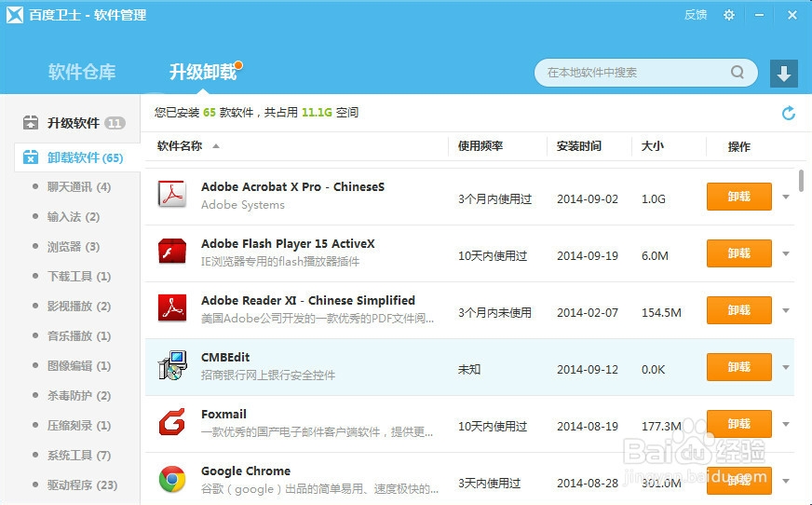
Task: Uninstall Foxmail
Action: point(739,424)
